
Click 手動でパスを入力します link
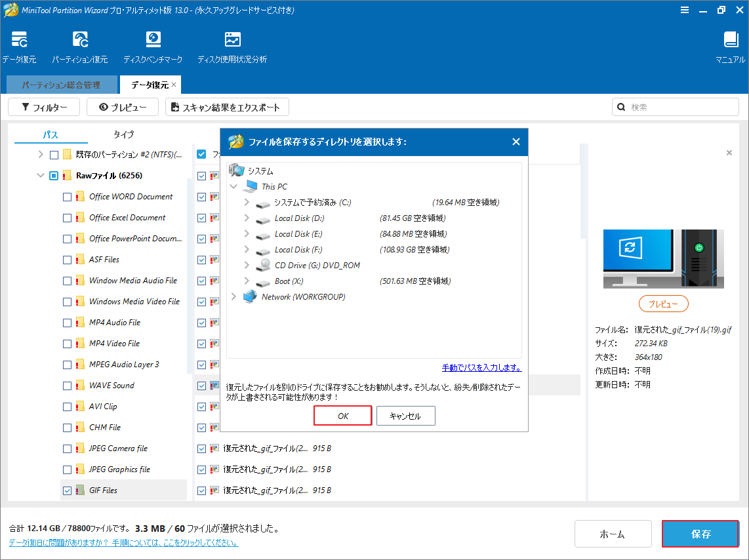481,369
